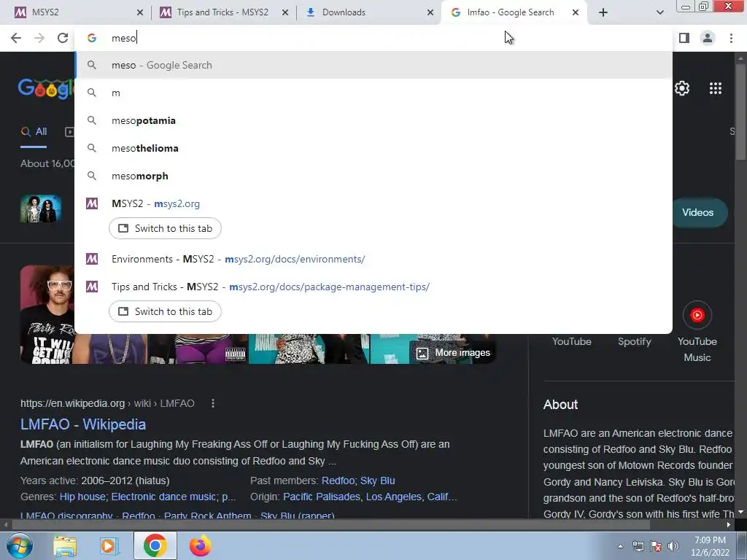This screenshot has height=560, width=747.
Task: Click the address bar containing meso
Action: click(373, 38)
